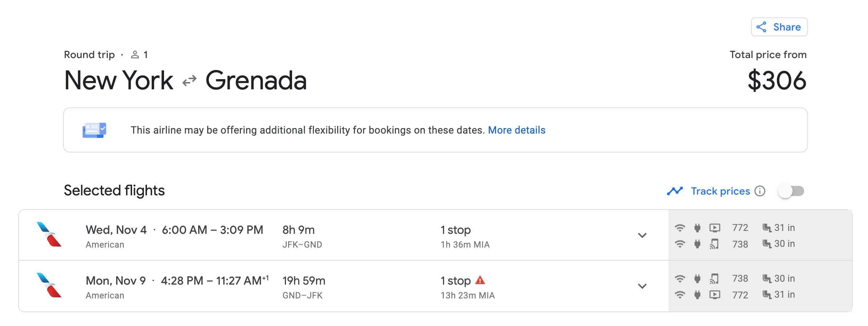Open the More details link
Image resolution: width=868 pixels, height=326 pixels.
[x=516, y=130]
